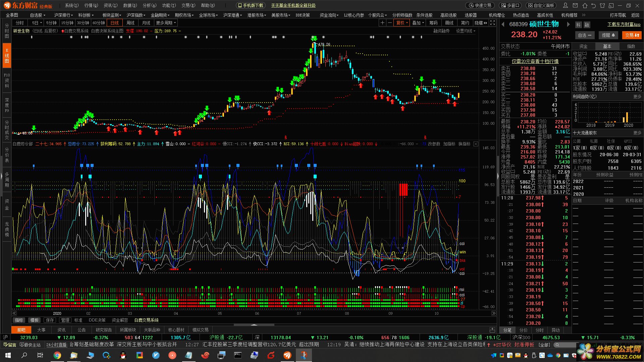Open 全球市场 dropdown menu
Image resolution: width=644 pixels, height=362 pixels.
tap(208, 15)
